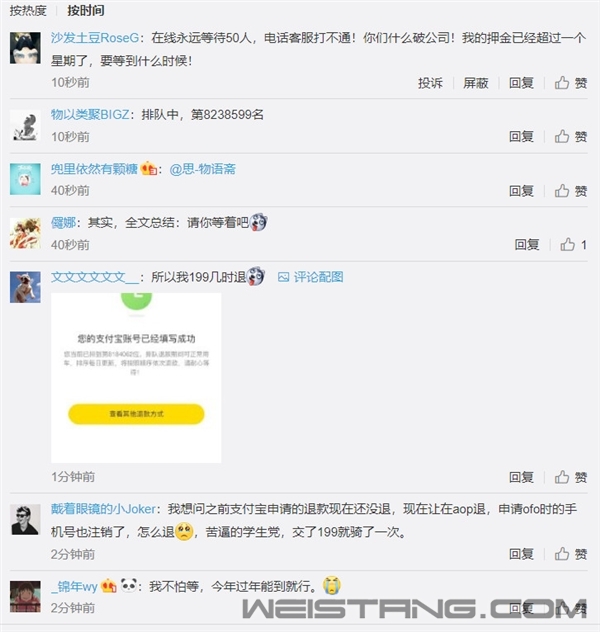The height and width of the screenshot is (632, 600).
Task: Like 文文文文文文__'s 199 refund comment
Action: 571,477
